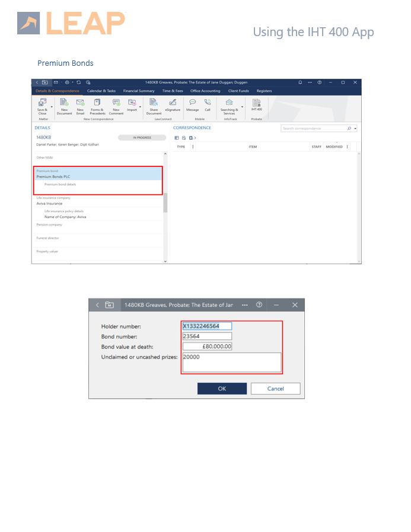
Task: Expand the correspondence search dropdown arrow
Action: coord(355,129)
